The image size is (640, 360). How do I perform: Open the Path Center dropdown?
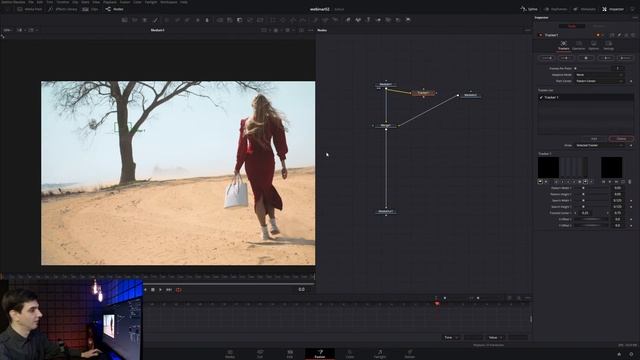pos(599,81)
